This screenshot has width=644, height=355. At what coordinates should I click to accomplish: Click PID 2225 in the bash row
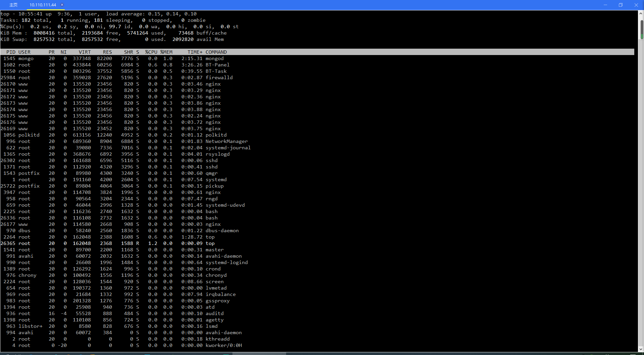tap(9, 211)
